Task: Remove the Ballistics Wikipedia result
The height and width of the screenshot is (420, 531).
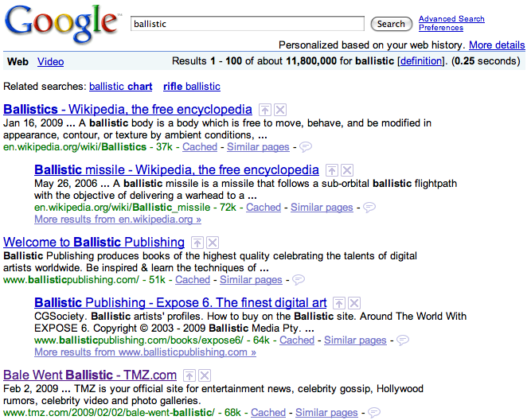Action: pyautogui.click(x=280, y=110)
